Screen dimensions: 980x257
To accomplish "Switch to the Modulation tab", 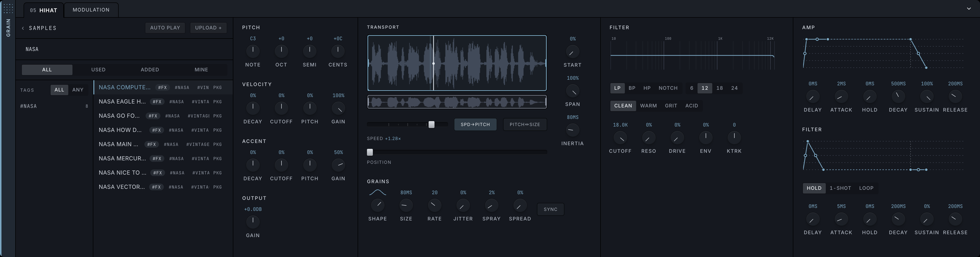I will [x=91, y=10].
